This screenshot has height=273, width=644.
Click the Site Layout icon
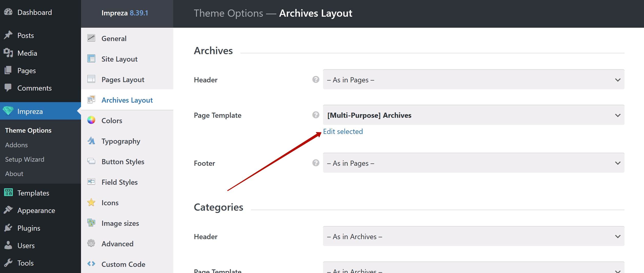[x=91, y=59]
